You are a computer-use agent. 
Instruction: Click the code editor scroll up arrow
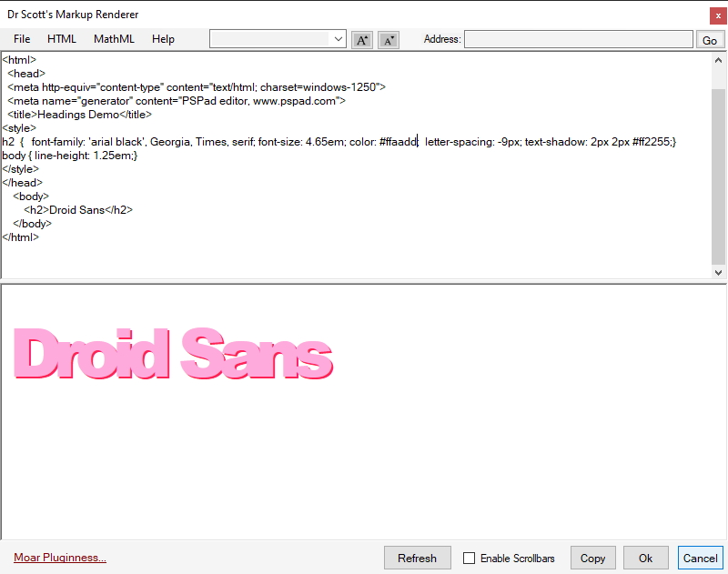(718, 60)
